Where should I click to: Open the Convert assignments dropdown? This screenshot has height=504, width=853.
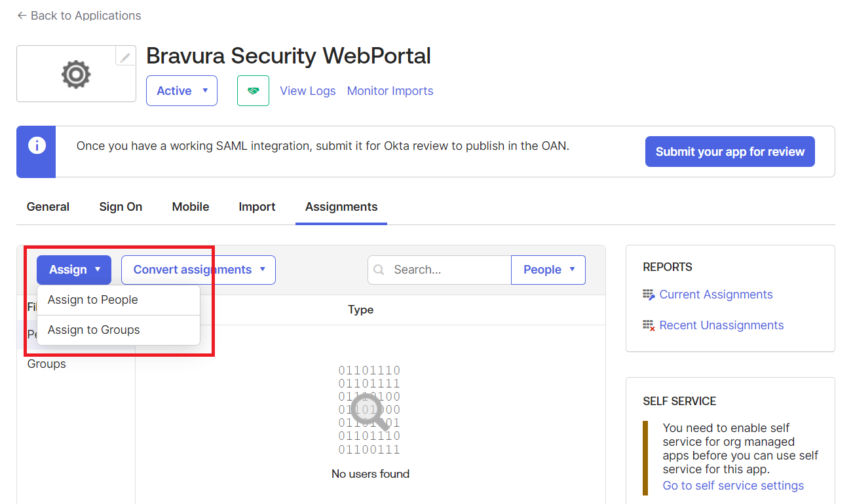click(198, 270)
